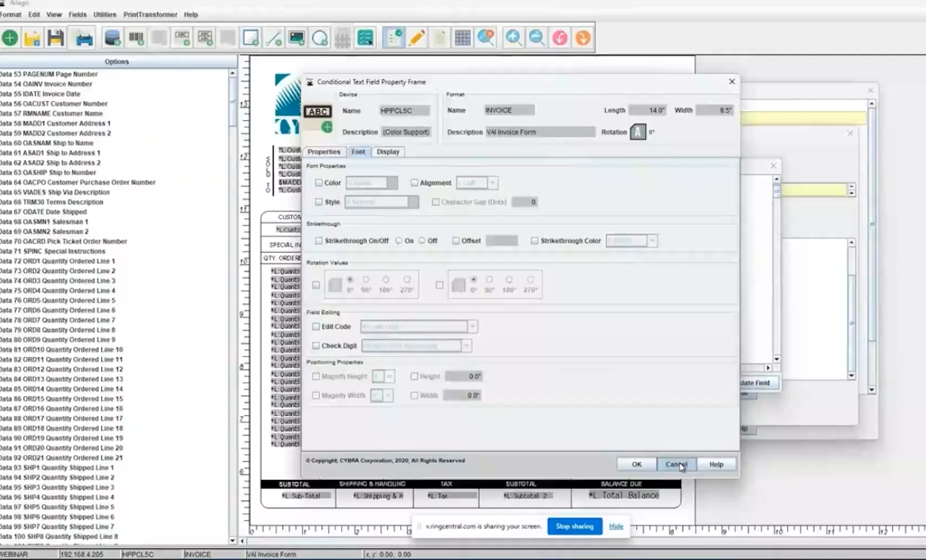Select the add ABC text field tool
Viewport: 926px width, 560px height.
pos(182,38)
